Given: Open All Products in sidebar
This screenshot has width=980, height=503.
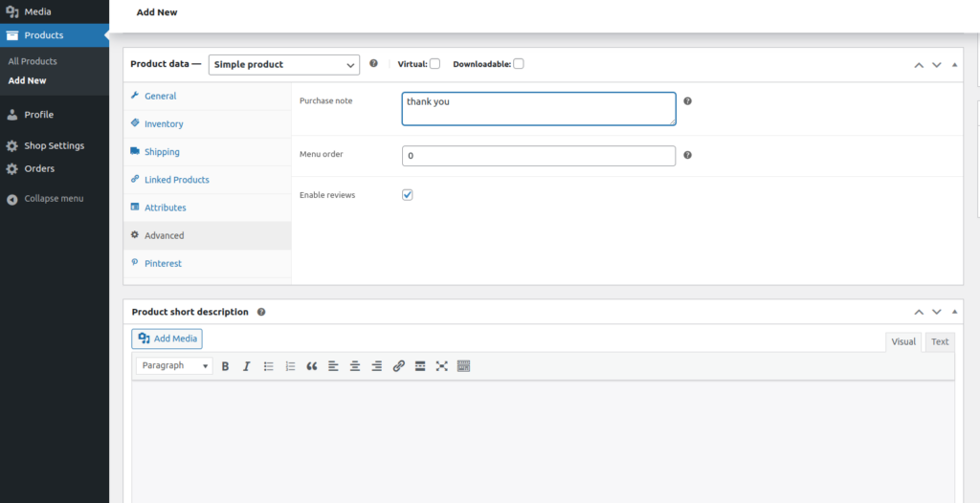Looking at the screenshot, I should (33, 61).
